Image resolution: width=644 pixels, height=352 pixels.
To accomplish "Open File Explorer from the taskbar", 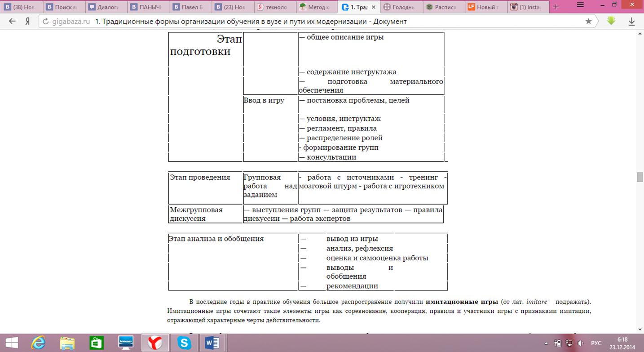I will (67, 343).
